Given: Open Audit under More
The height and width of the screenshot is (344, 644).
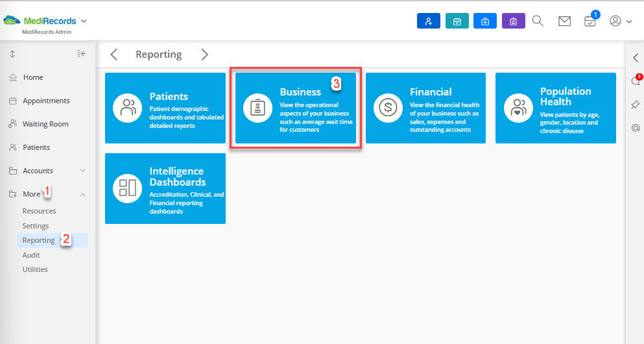Looking at the screenshot, I should click(x=30, y=255).
